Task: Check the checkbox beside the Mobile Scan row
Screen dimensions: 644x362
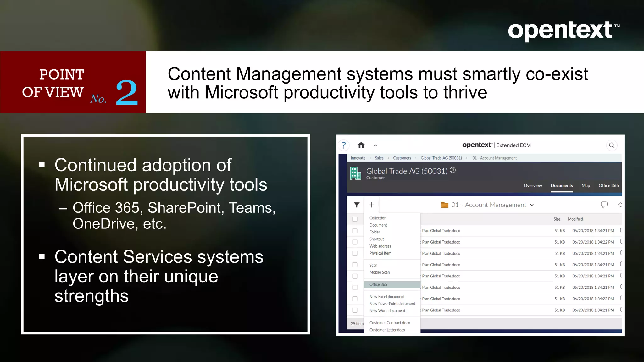Action: coord(355,276)
